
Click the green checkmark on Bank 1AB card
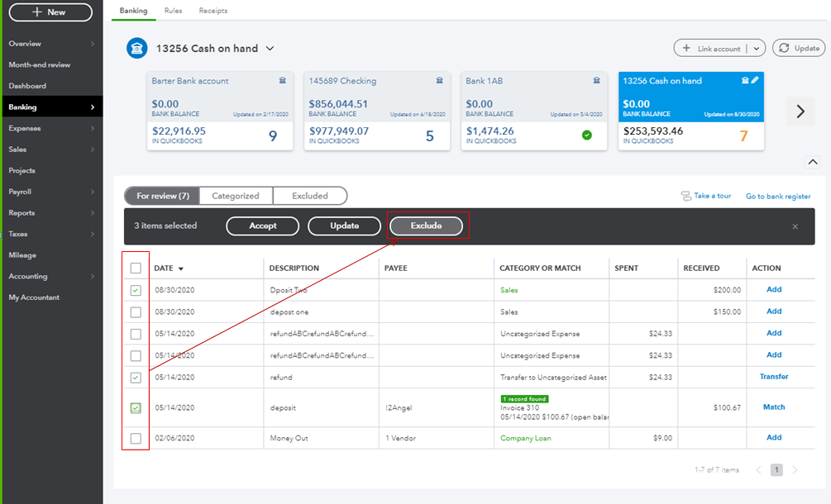point(587,135)
